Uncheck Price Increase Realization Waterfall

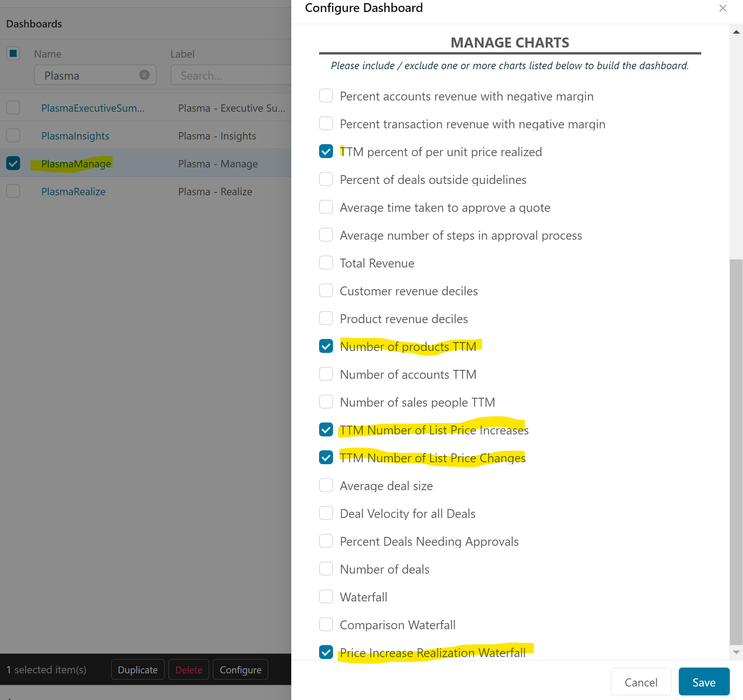tap(326, 652)
